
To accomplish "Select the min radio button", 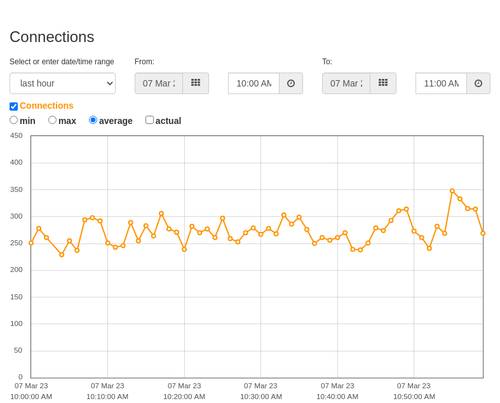I will 14,120.
